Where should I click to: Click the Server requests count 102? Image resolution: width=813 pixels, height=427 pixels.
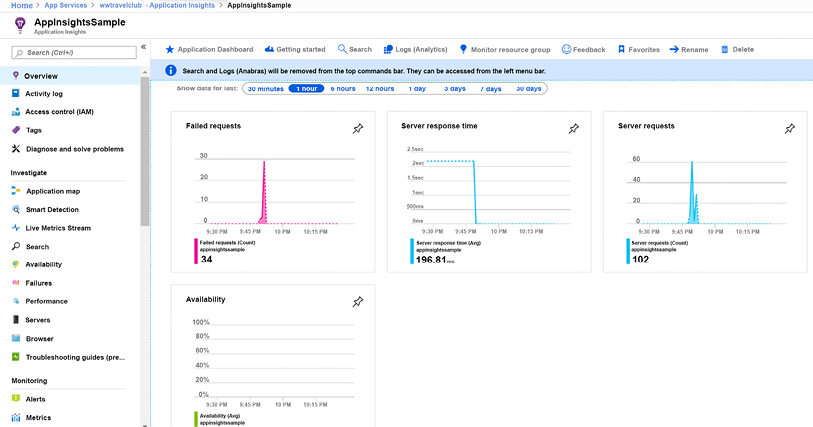(640, 259)
